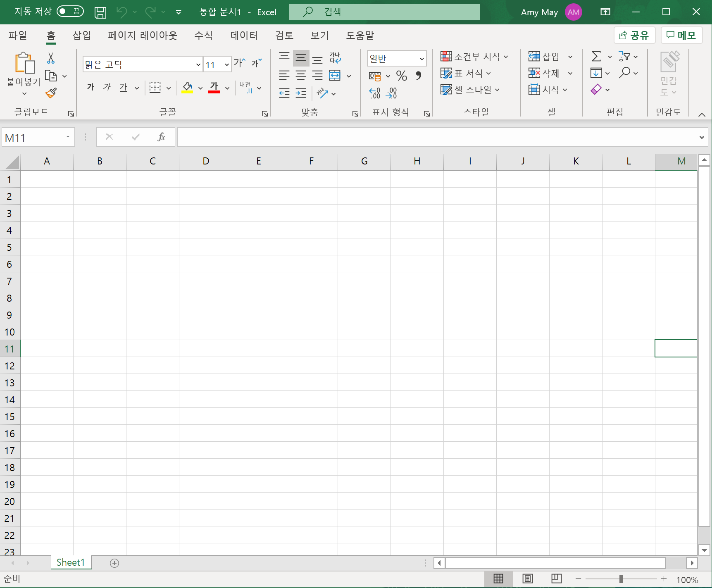The height and width of the screenshot is (588, 712).
Task: Add new sheet plus icon
Action: point(114,563)
